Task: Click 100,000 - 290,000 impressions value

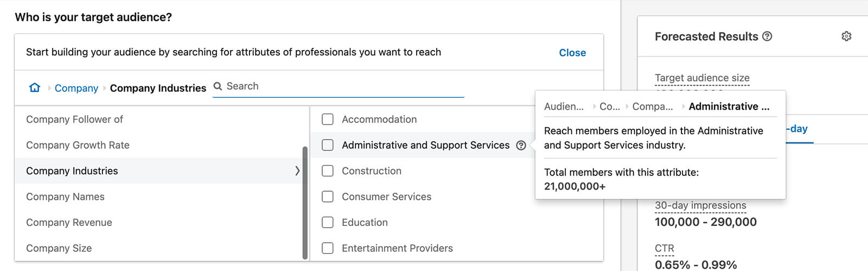Action: coord(706,222)
